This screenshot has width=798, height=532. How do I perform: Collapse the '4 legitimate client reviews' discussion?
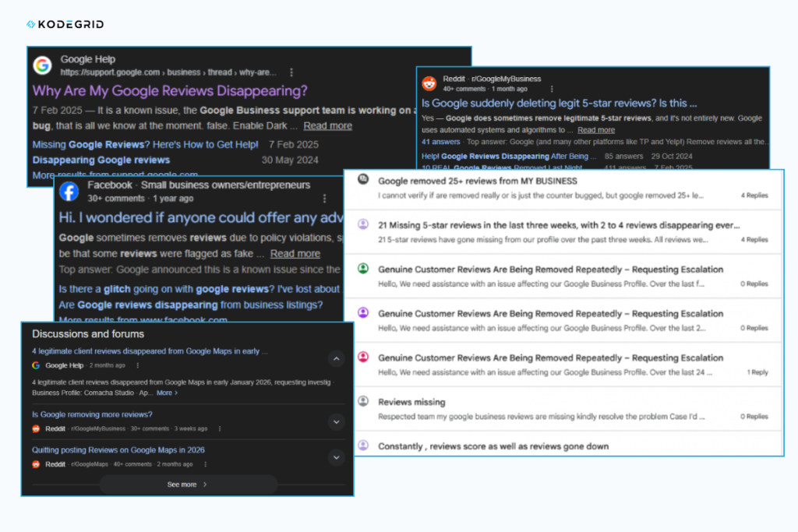point(335,359)
